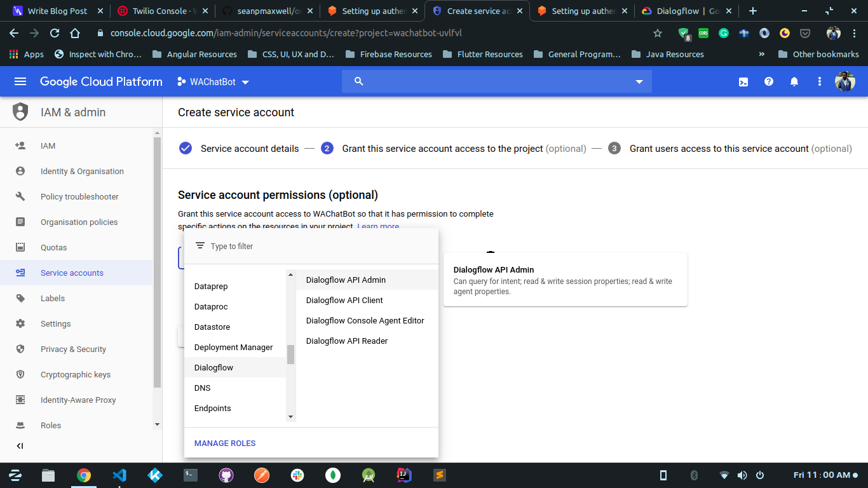Open Slack from taskbar
868x488 pixels.
pyautogui.click(x=297, y=475)
